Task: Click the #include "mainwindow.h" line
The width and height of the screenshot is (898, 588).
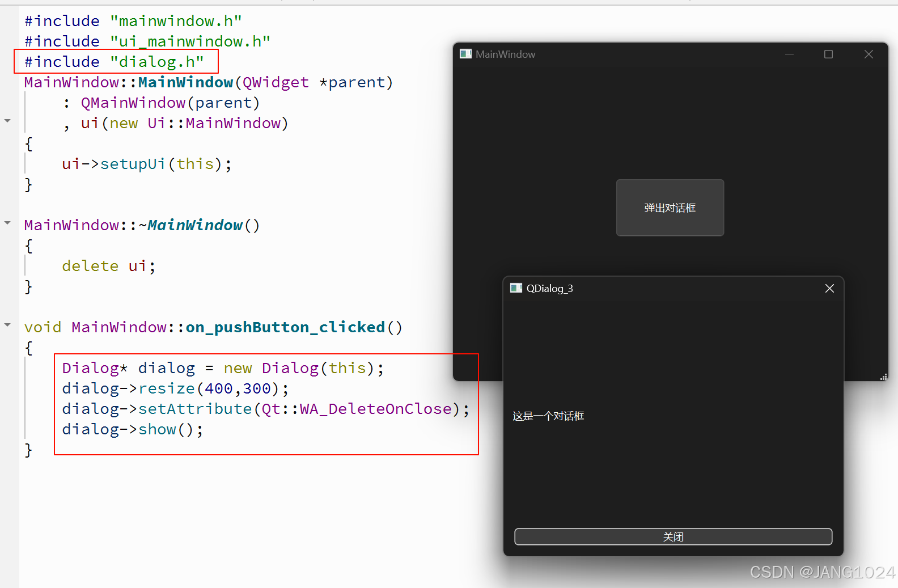Action: click(x=133, y=21)
